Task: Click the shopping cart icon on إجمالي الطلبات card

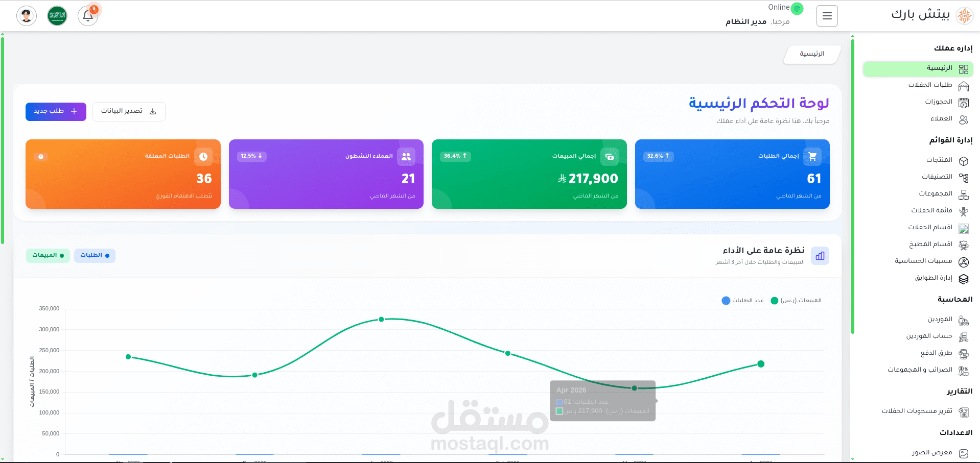Action: pos(812,156)
